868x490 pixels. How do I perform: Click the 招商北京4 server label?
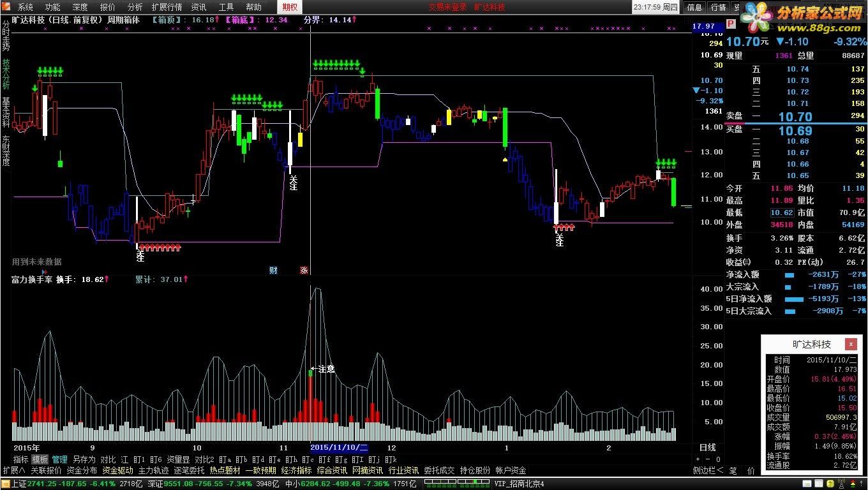point(518,484)
